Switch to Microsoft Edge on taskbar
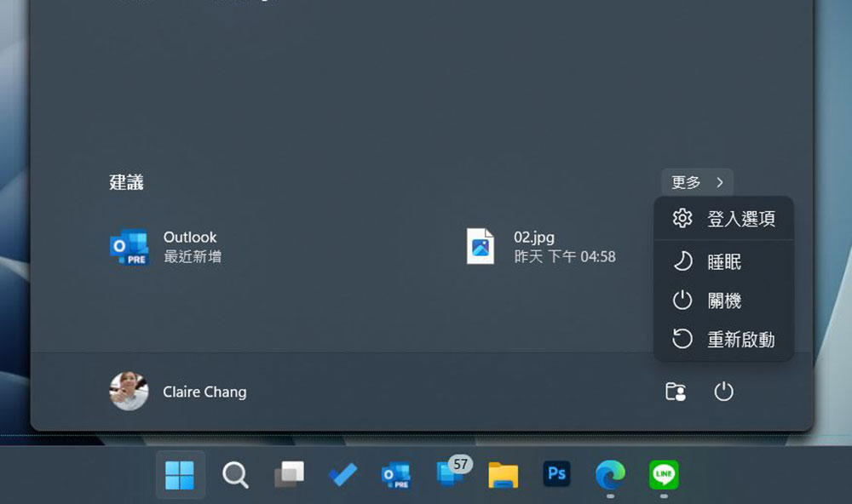This screenshot has width=852, height=504. coord(610,475)
